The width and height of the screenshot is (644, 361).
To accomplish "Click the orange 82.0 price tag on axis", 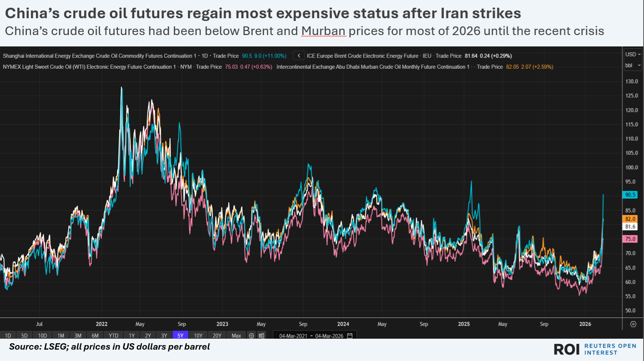I will click(x=631, y=219).
